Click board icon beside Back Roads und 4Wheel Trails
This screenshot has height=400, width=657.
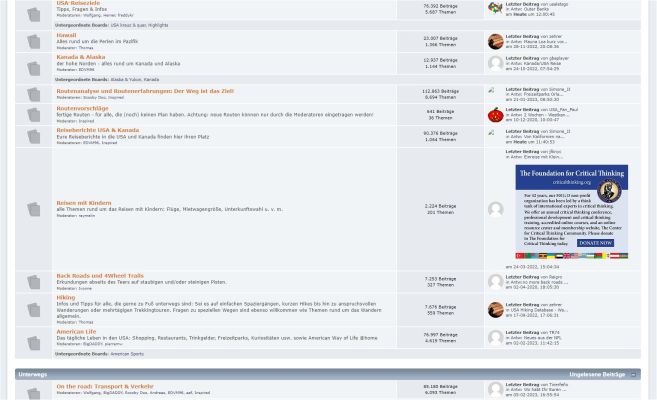[34, 282]
